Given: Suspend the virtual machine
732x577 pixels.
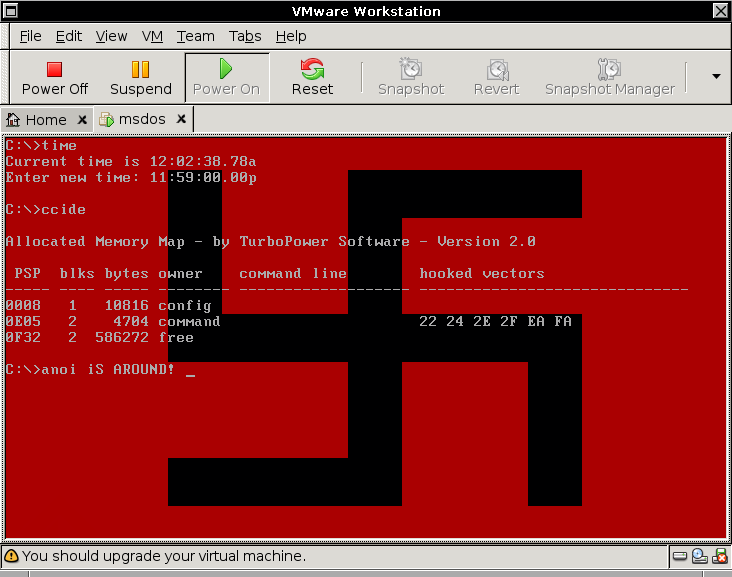Looking at the screenshot, I should click(141, 77).
